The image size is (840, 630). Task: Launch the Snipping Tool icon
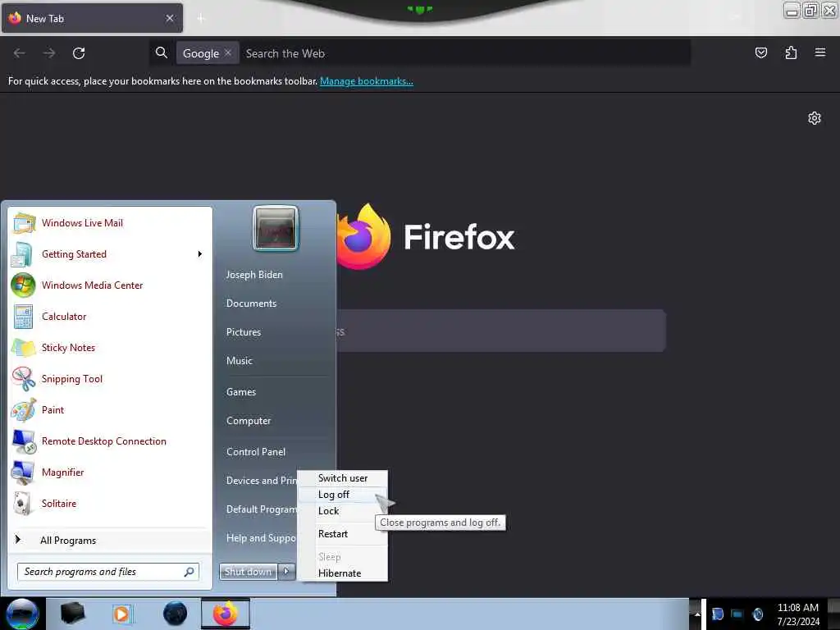(23, 379)
